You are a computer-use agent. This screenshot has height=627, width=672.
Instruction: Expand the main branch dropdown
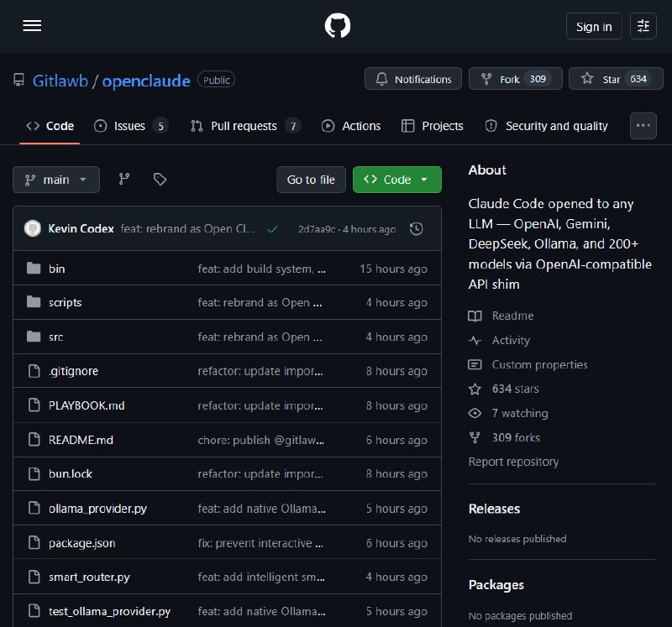56,180
